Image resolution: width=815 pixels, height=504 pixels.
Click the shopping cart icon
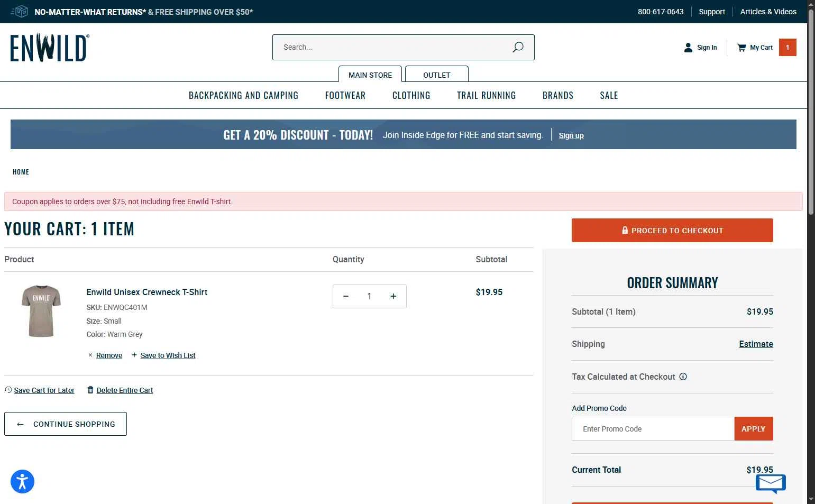pyautogui.click(x=741, y=48)
